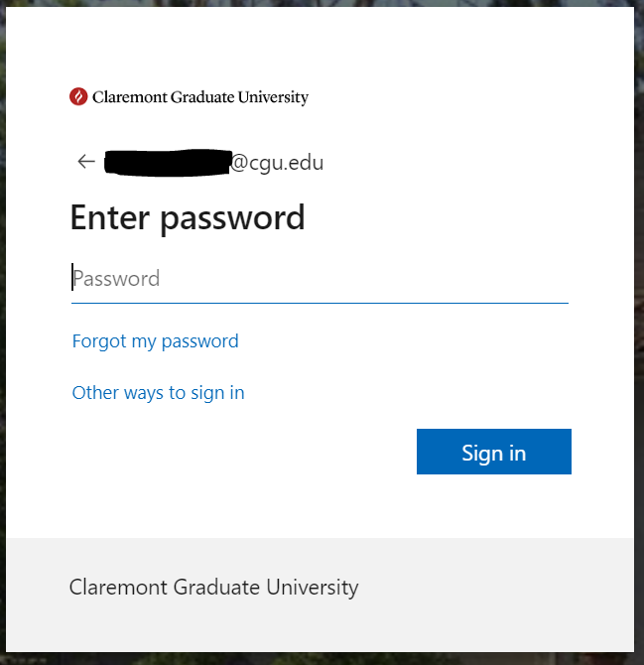Open the Forgot my password link
Screen dimensions: 644x665
pos(155,341)
